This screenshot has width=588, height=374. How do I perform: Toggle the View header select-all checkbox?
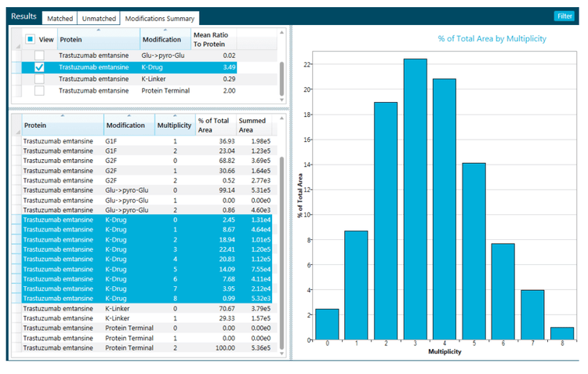coord(30,38)
